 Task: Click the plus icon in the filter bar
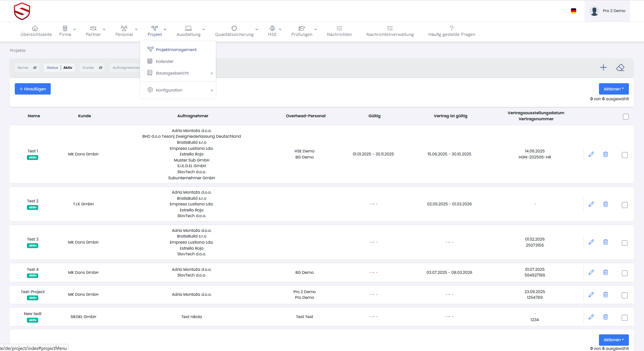[x=603, y=68]
